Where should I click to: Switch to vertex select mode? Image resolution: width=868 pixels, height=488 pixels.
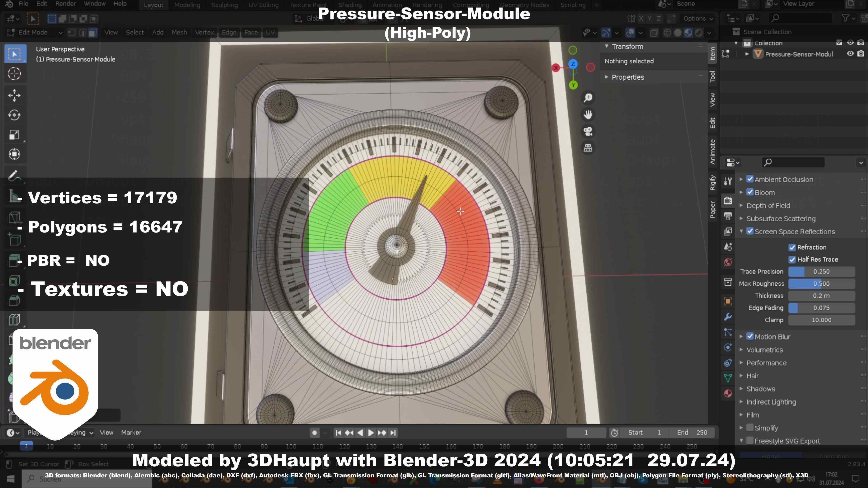pyautogui.click(x=71, y=33)
